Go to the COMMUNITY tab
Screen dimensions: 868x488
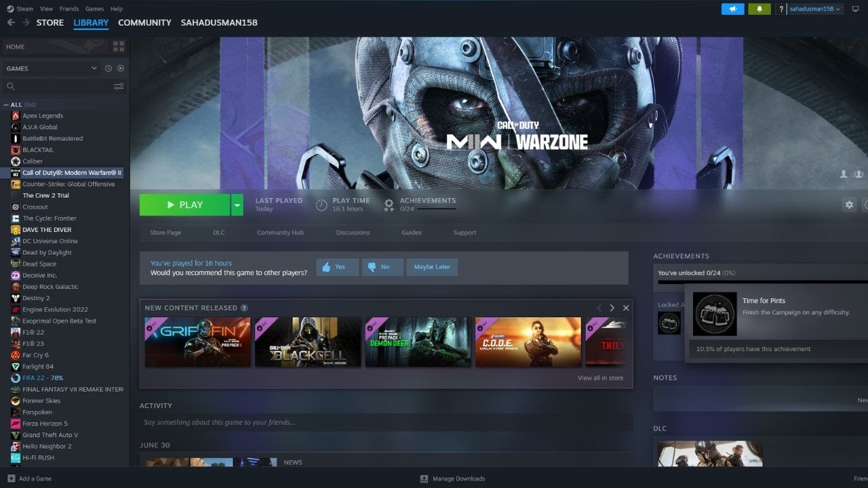144,22
